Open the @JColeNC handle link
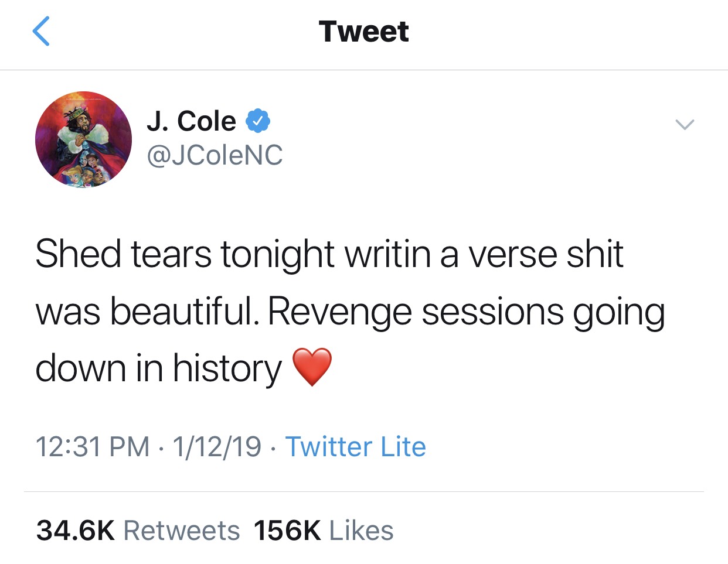The image size is (728, 564). 215,155
